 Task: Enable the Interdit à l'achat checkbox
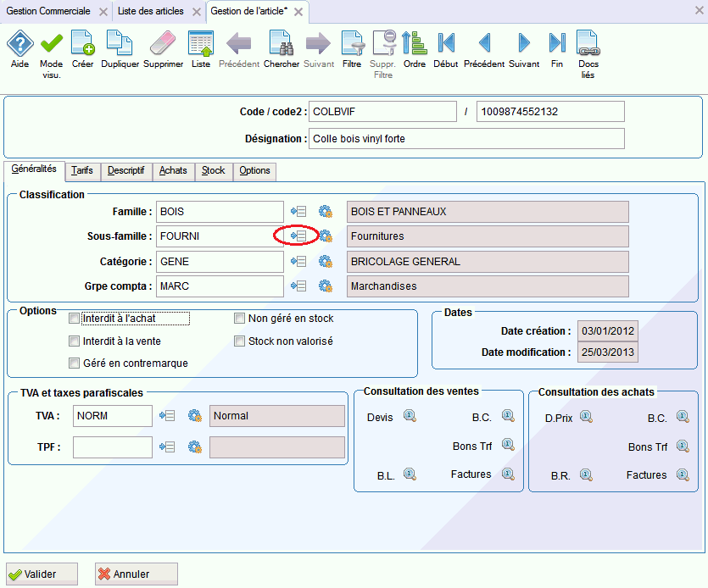(74, 318)
